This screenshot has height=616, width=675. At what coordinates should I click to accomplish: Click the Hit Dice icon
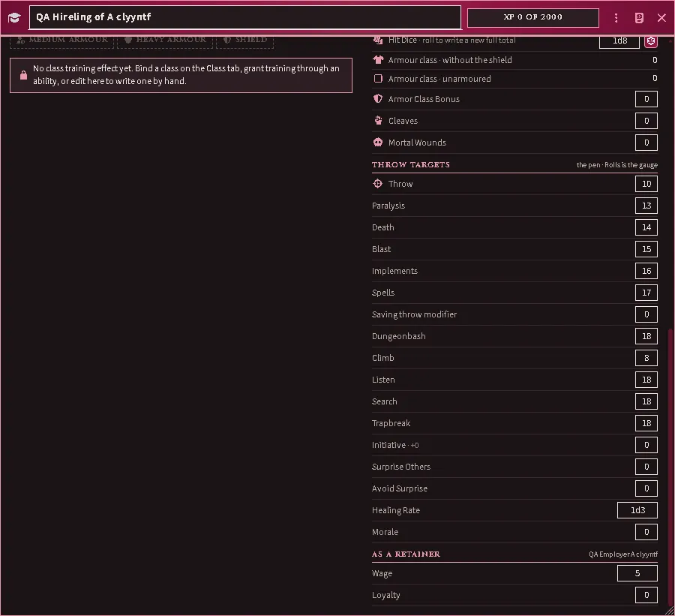click(x=378, y=40)
